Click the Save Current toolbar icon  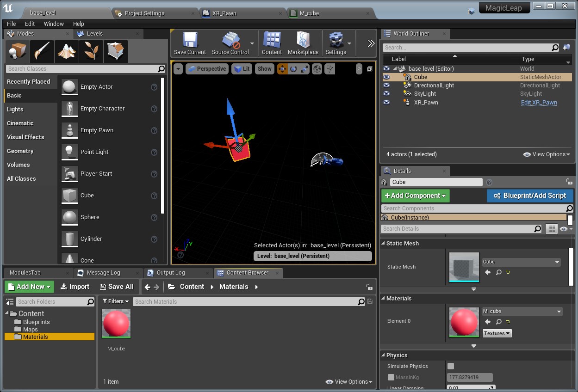point(190,44)
